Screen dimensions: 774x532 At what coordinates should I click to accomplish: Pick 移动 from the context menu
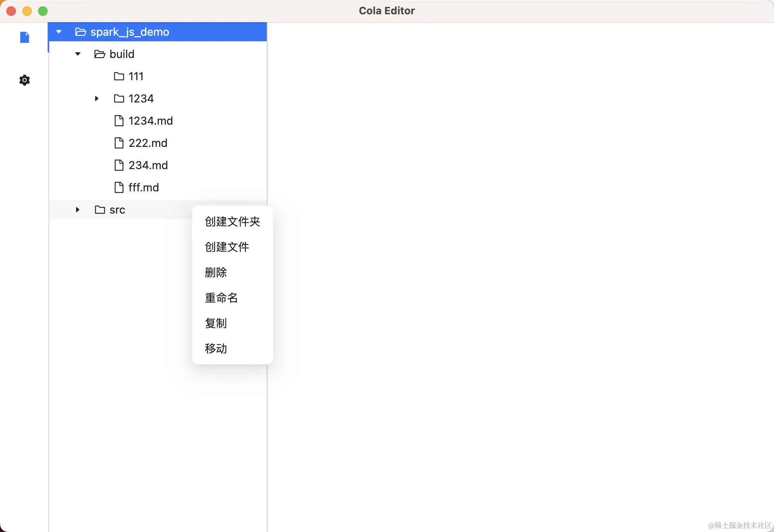[x=216, y=349]
